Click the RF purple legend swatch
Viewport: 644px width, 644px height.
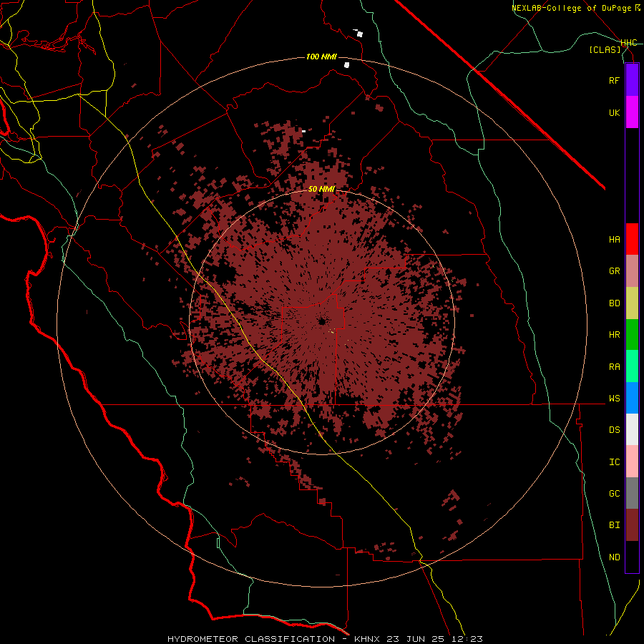pos(632,80)
